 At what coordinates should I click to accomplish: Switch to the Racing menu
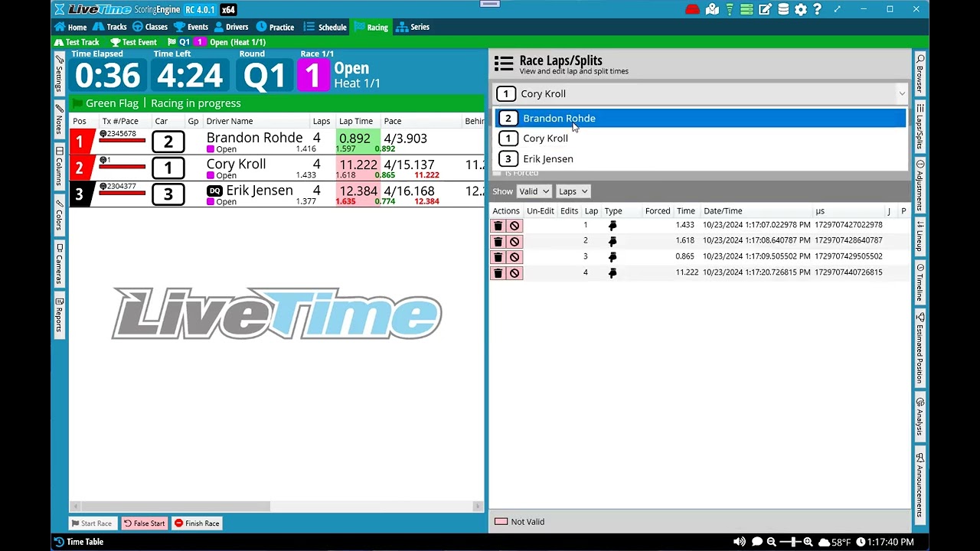(x=371, y=27)
